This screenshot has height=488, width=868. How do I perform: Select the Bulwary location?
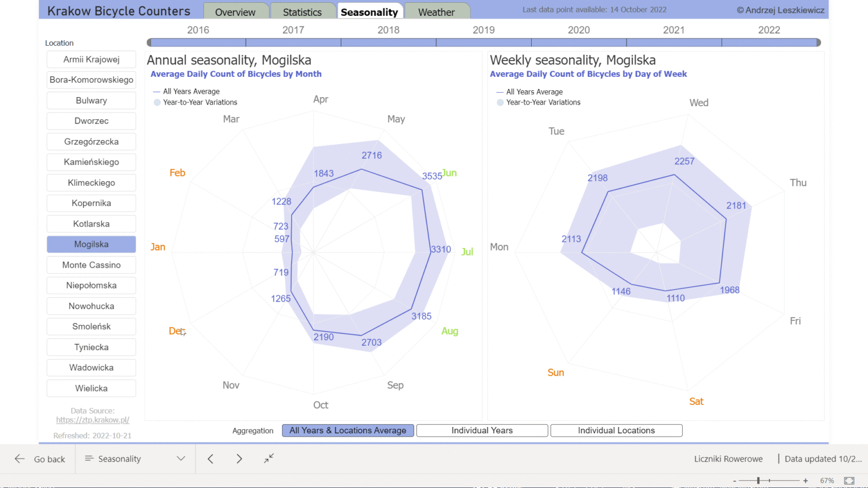click(91, 100)
